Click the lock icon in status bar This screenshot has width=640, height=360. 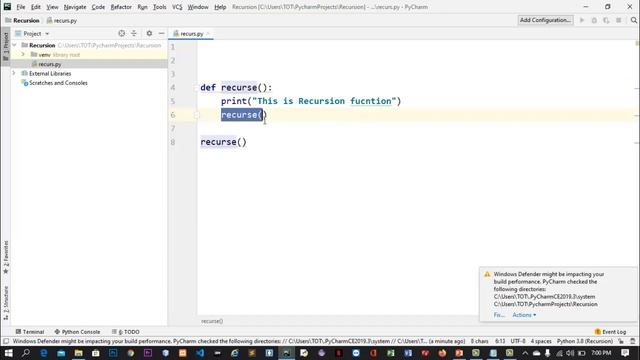621,341
